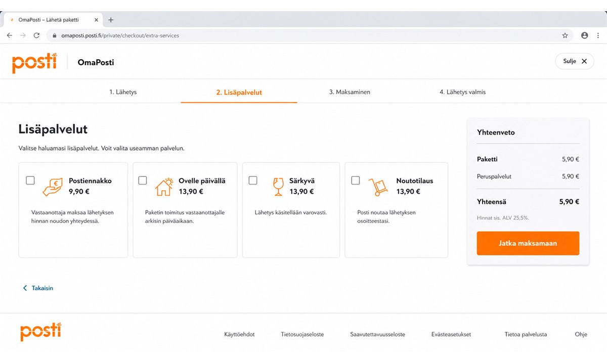Image resolution: width=607 pixels, height=364 pixels.
Task: Open the browser profile account icon
Action: pos(585,35)
